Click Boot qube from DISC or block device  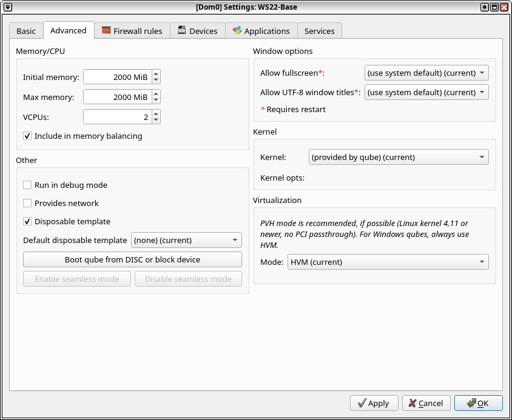(x=133, y=259)
